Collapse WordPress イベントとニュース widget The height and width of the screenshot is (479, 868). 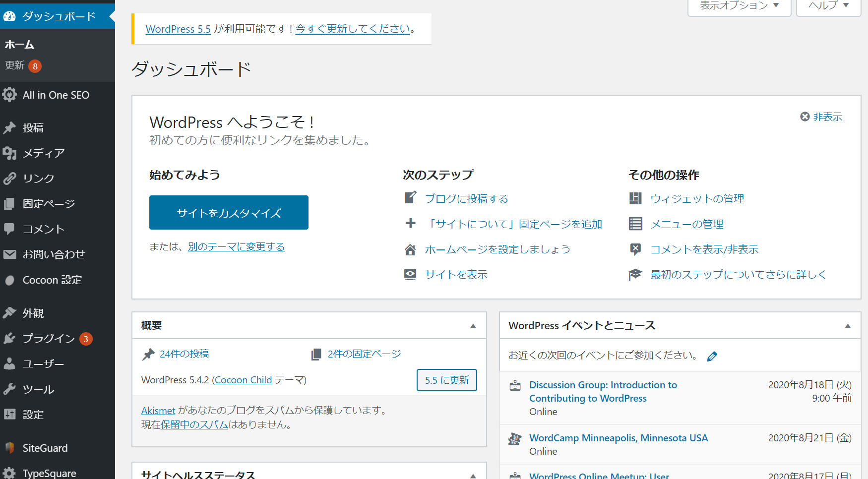click(848, 326)
